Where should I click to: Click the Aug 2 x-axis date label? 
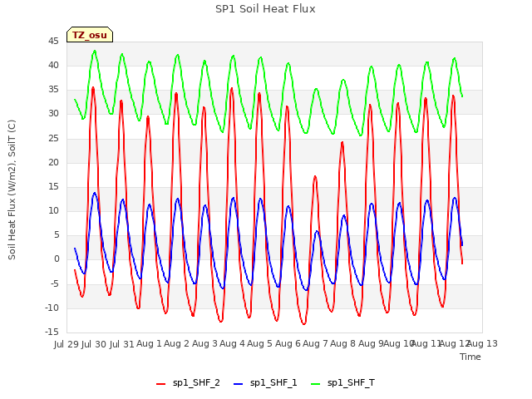176,343
